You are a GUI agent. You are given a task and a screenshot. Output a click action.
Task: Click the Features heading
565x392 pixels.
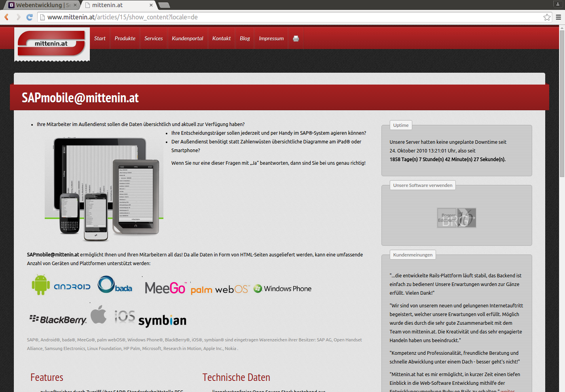(x=47, y=377)
